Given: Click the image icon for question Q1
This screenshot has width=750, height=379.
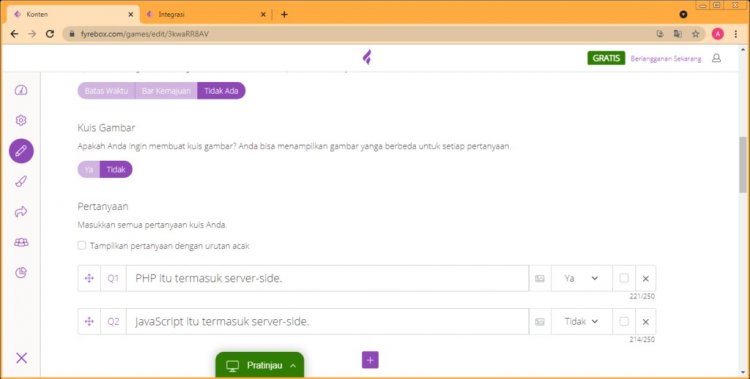Looking at the screenshot, I should click(x=540, y=279).
